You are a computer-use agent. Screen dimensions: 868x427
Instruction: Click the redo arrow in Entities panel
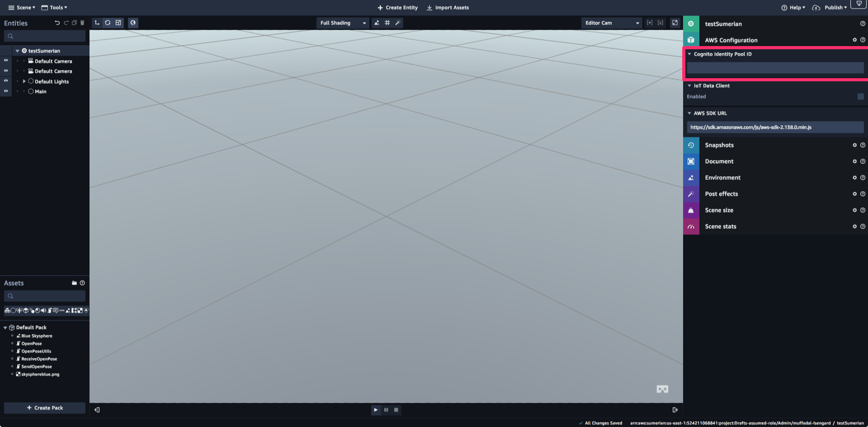pyautogui.click(x=66, y=23)
